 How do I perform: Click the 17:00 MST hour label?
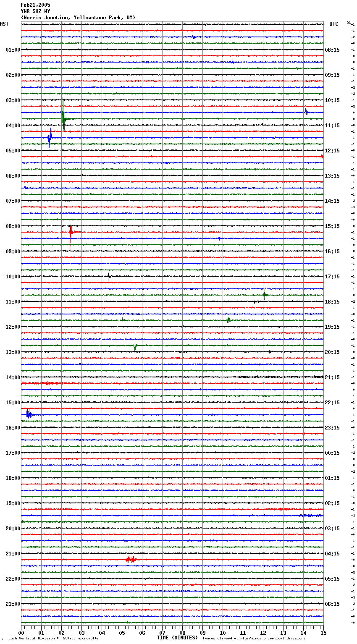tap(13, 453)
